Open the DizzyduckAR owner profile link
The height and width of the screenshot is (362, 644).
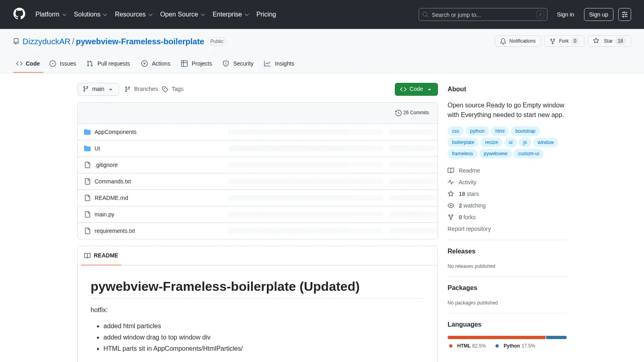(46, 41)
